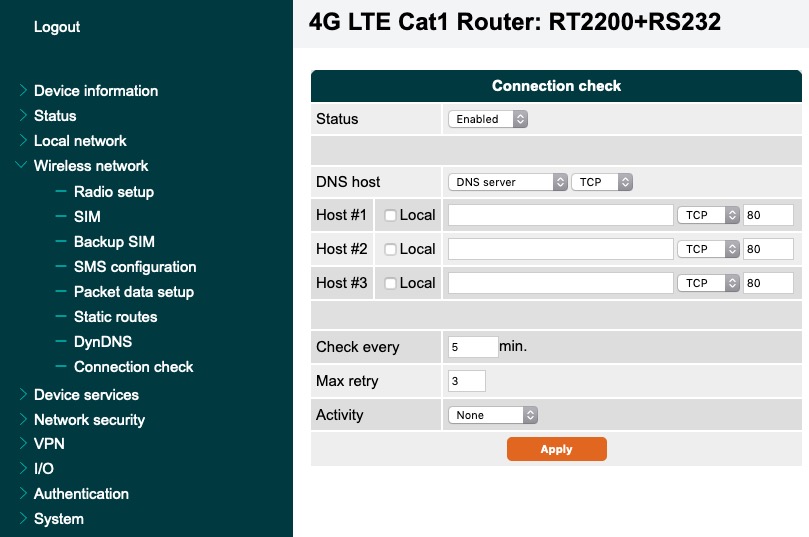Image resolution: width=809 pixels, height=537 pixels.
Task: Expand the Network security chevron
Action: coord(23,419)
